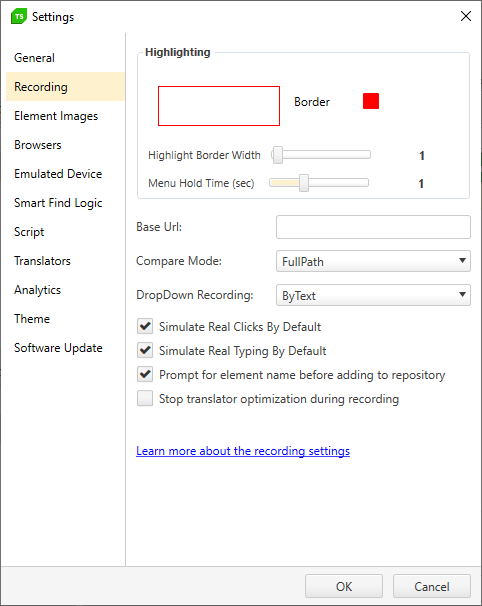Viewport: 482px width, 606px height.
Task: Click the Border label
Action: [312, 102]
